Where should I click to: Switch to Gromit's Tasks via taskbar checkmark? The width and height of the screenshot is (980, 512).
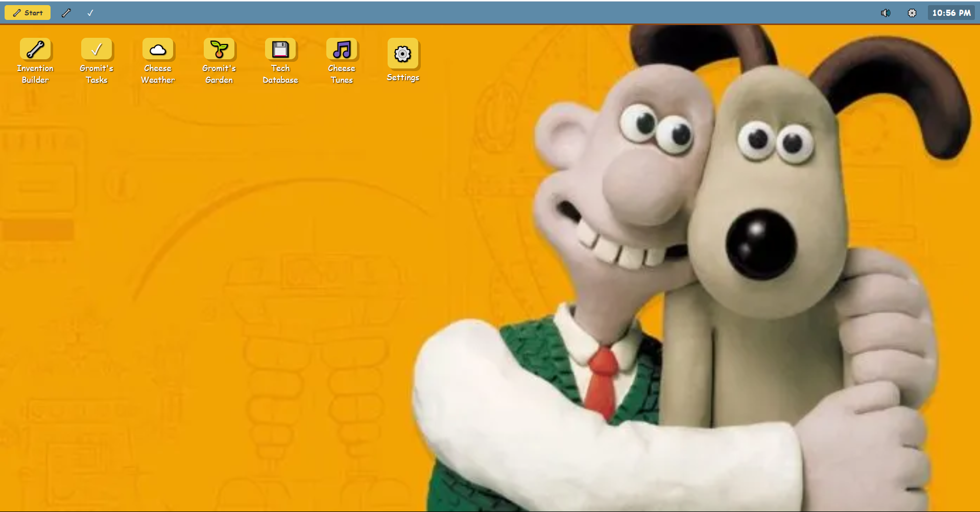[x=90, y=13]
